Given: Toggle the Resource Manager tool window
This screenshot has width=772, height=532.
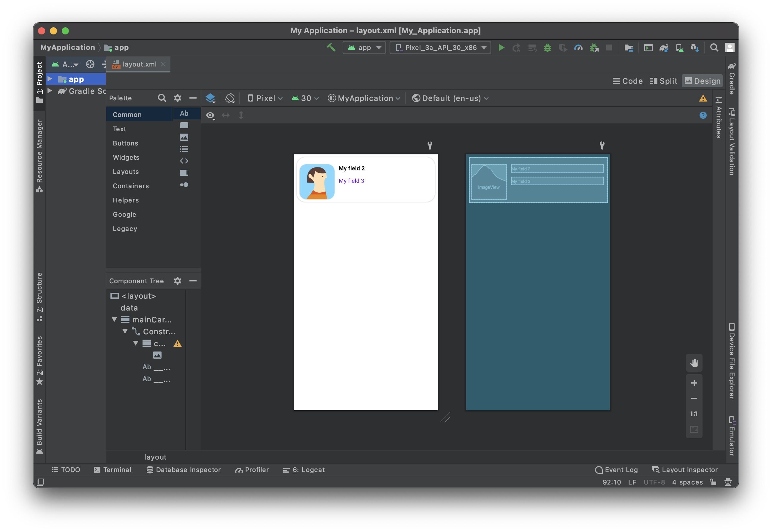Looking at the screenshot, I should pos(39,155).
